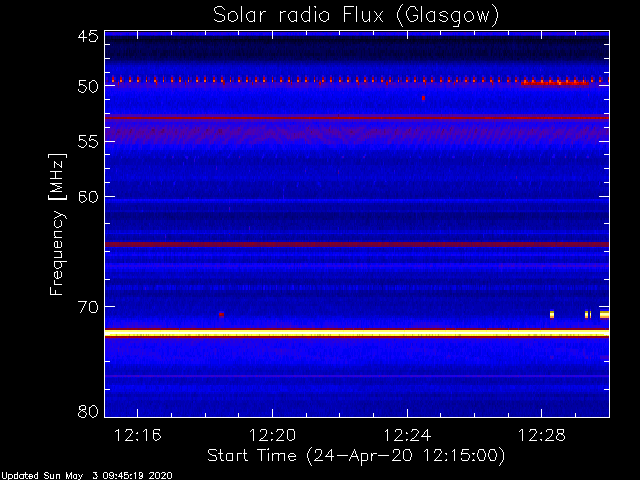
Task: Click the isolated red spot near 51 MHz at 12:24
Action: 423,98
